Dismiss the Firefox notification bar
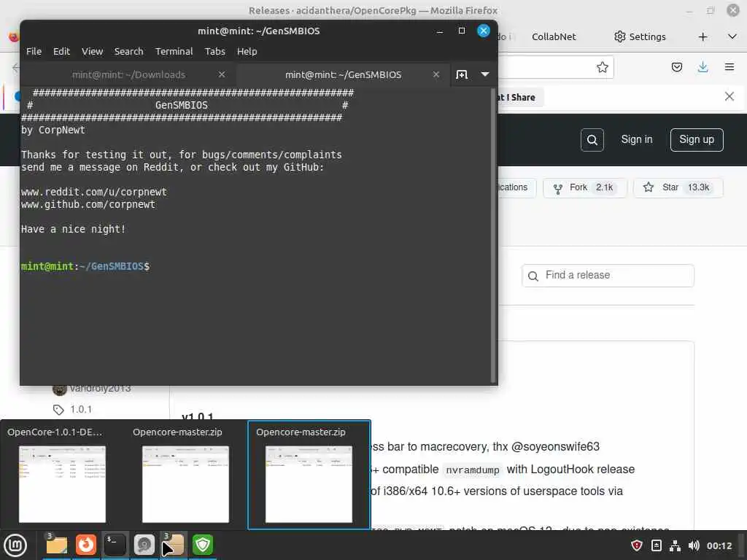This screenshot has height=560, width=747. 729,97
